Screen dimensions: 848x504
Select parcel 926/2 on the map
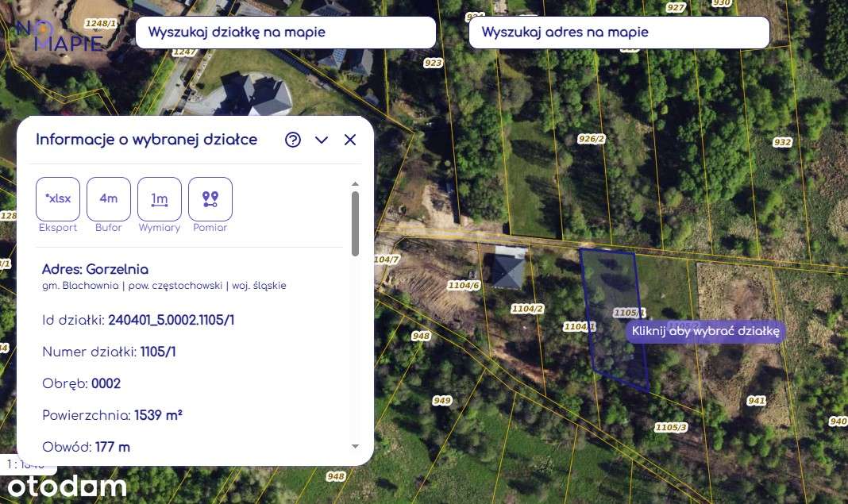click(x=591, y=139)
